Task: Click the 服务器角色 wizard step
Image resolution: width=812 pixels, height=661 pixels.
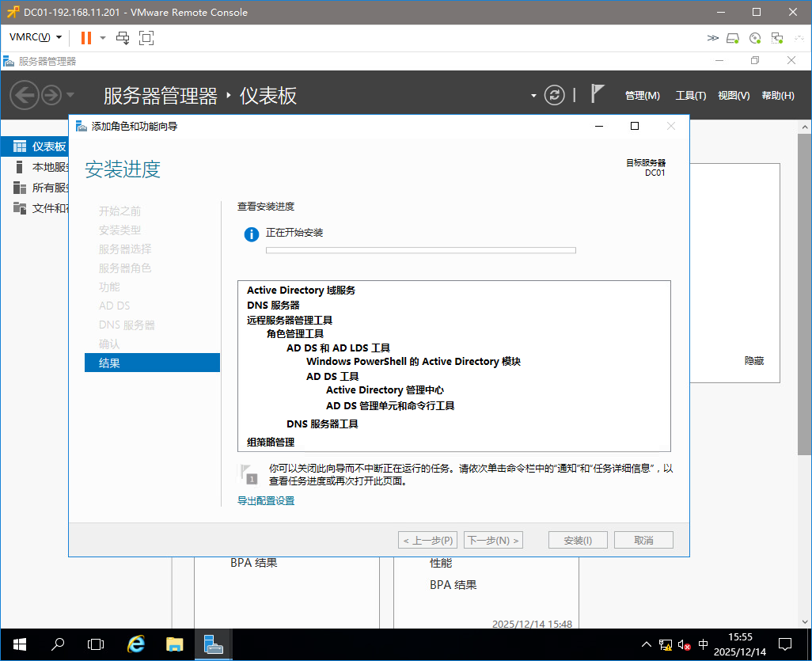Action: click(125, 268)
